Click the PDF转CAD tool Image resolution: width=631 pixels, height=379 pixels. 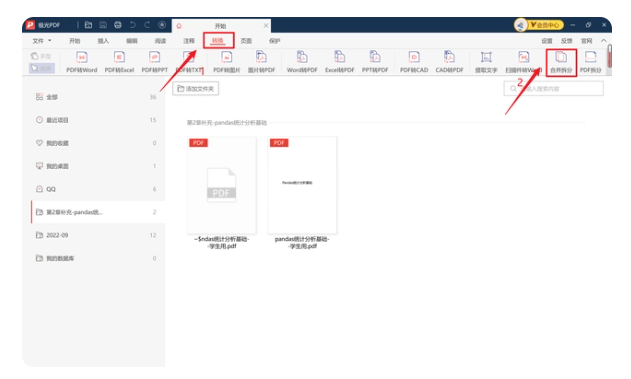tap(414, 62)
